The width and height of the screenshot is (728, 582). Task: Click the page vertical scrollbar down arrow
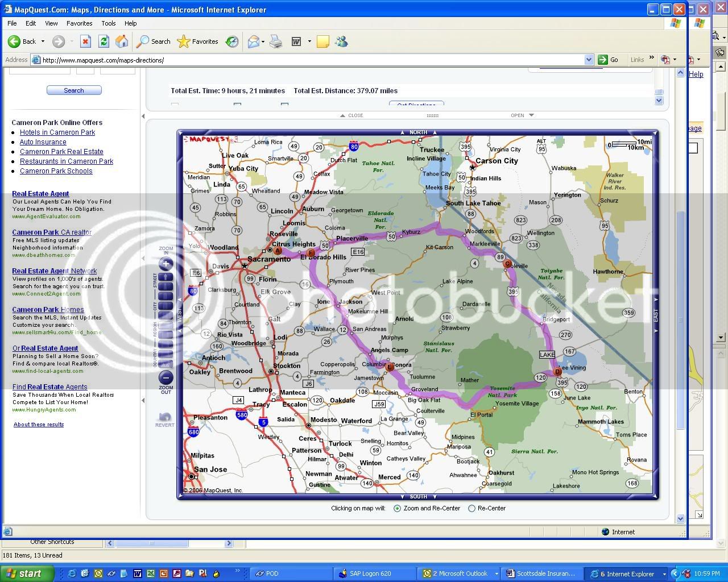680,518
